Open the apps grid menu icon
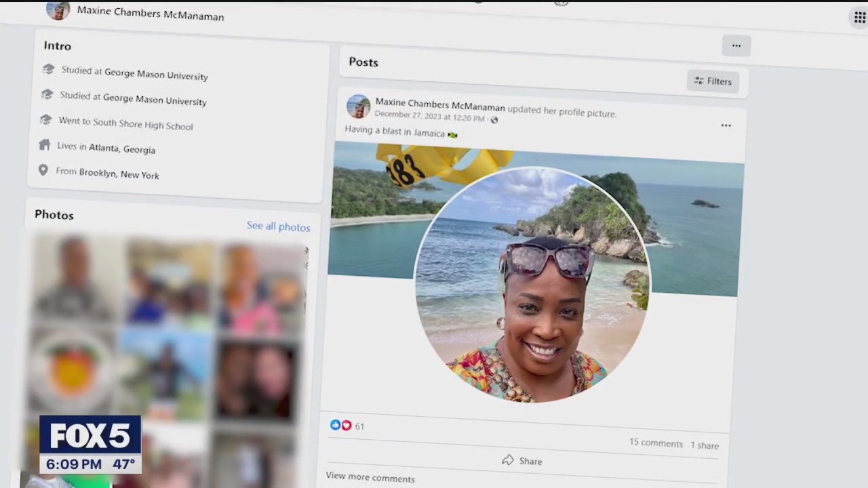This screenshot has height=488, width=868. click(859, 18)
